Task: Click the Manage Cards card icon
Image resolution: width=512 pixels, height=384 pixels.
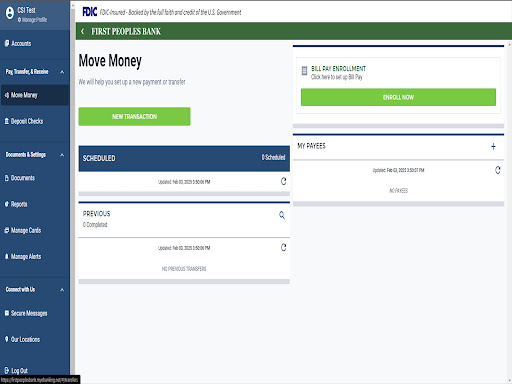Action: click(7, 230)
